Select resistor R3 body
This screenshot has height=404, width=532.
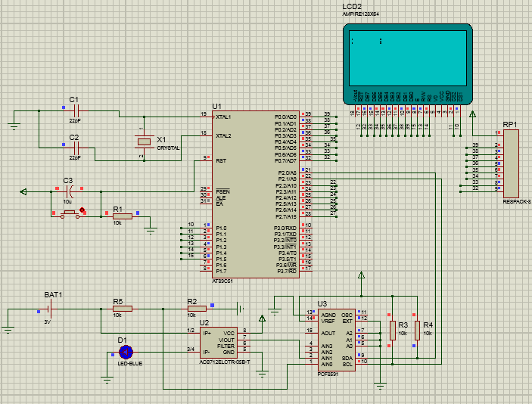[393, 331]
